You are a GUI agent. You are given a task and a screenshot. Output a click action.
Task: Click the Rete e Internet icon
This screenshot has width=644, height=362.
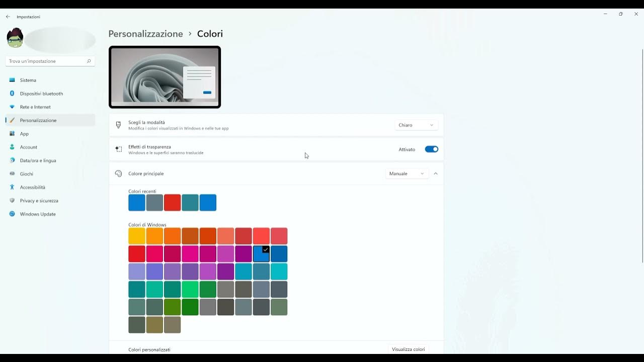click(x=12, y=107)
